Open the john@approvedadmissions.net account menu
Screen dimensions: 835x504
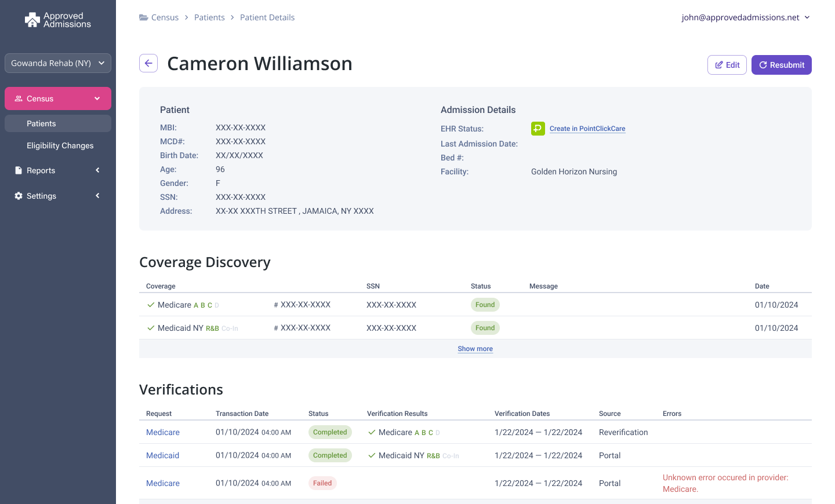(746, 17)
